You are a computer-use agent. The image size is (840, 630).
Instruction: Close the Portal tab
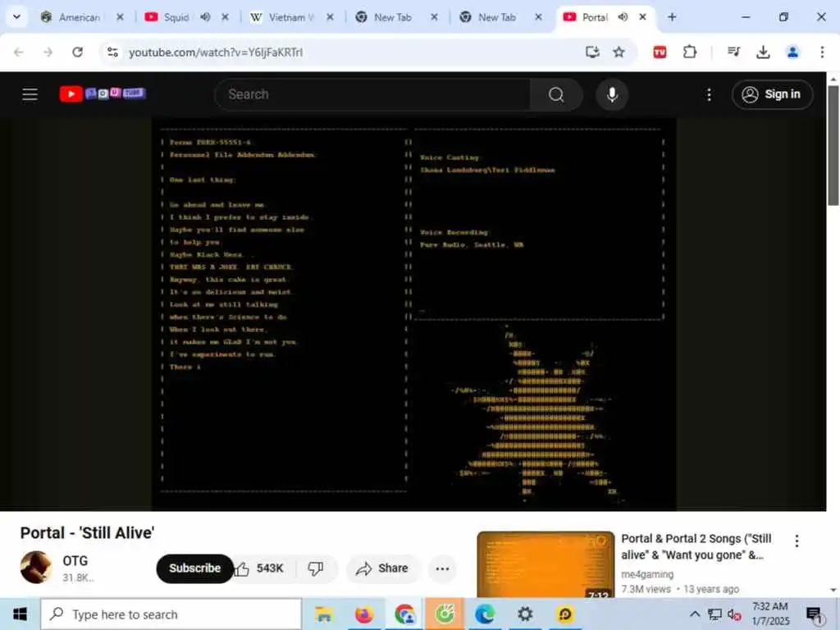pyautogui.click(x=642, y=17)
